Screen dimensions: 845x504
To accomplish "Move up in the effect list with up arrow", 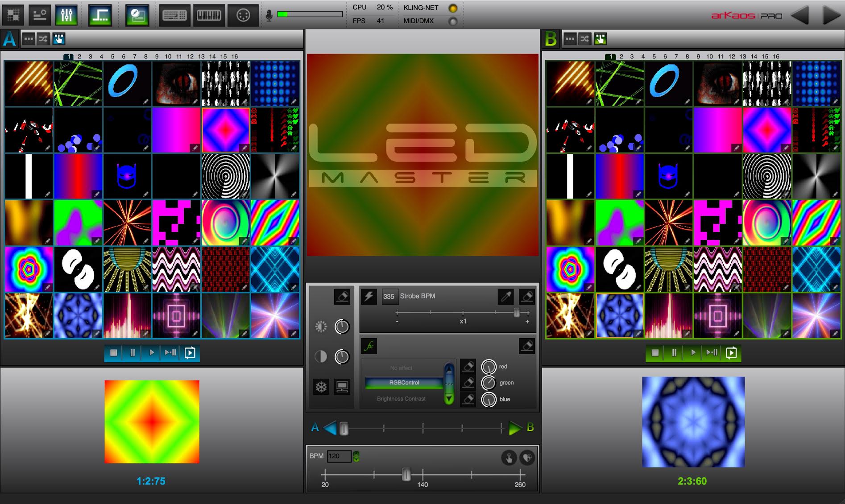I will coord(449,370).
